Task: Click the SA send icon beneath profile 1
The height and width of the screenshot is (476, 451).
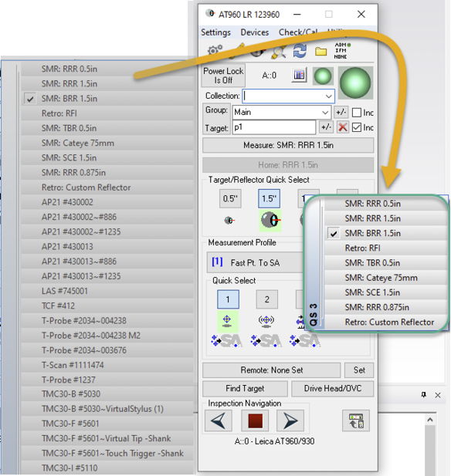Action: click(x=227, y=341)
